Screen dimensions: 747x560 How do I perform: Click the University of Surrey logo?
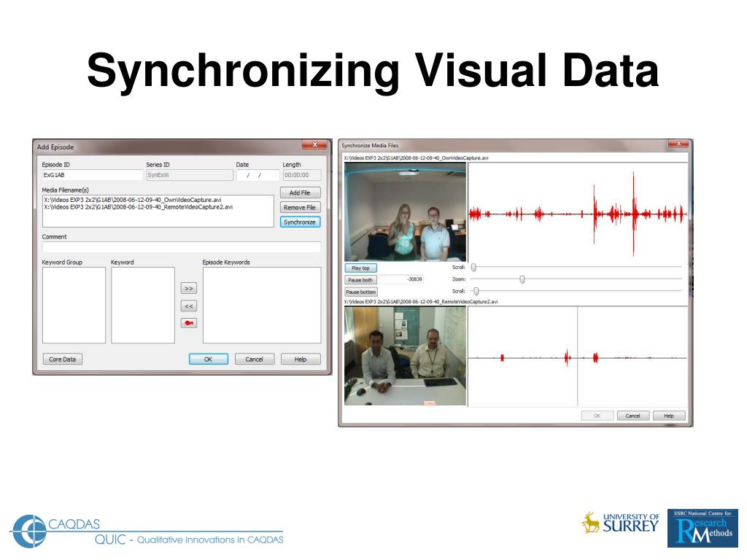[x=621, y=523]
